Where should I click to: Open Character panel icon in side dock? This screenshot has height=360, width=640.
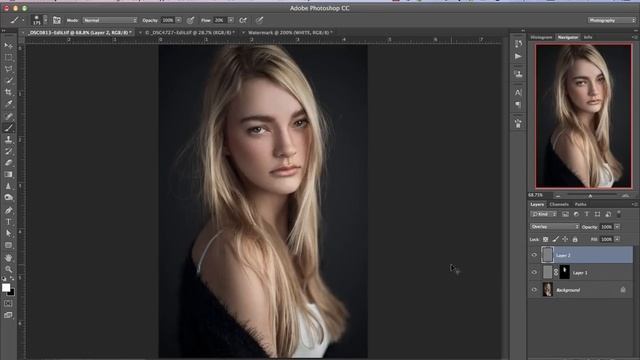coord(518,93)
